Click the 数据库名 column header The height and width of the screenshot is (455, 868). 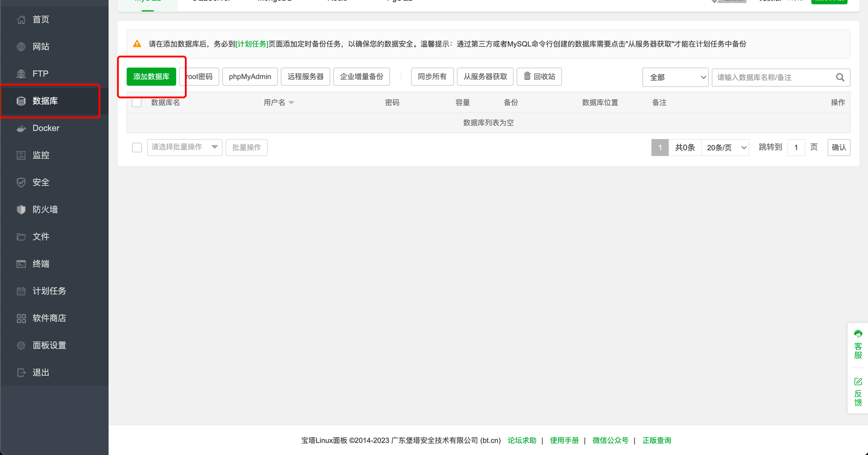[165, 102]
